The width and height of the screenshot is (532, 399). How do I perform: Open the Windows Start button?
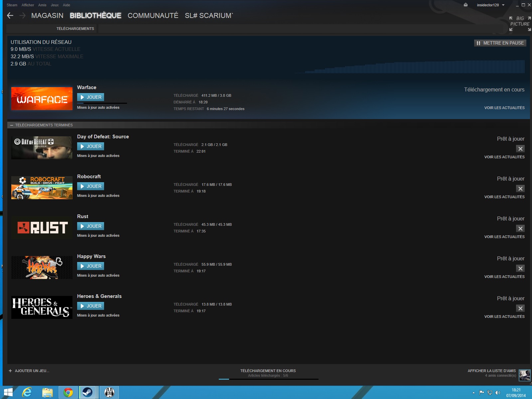pyautogui.click(x=8, y=393)
